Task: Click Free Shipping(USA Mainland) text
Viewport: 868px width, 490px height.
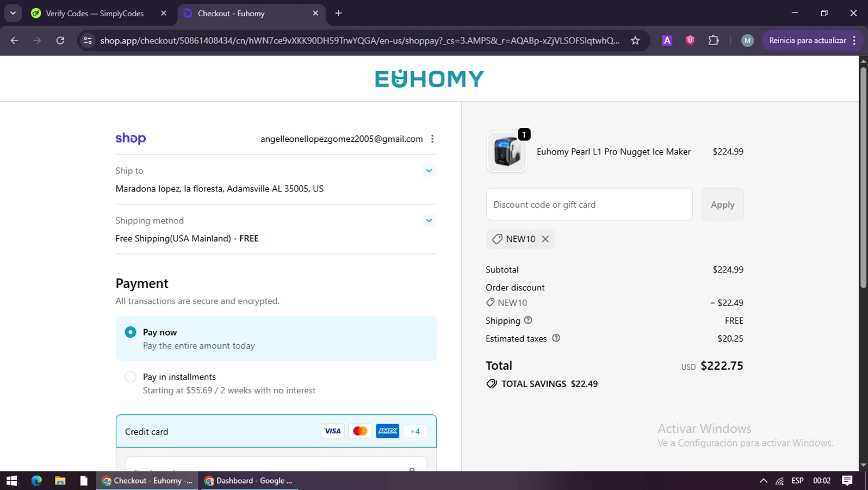Action: pos(173,238)
